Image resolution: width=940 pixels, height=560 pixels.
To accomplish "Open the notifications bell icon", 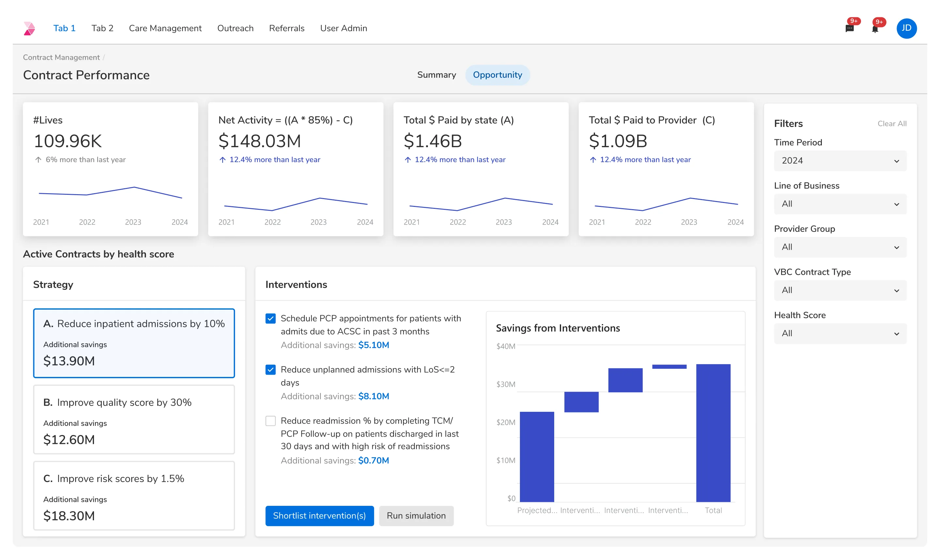I will (x=875, y=29).
